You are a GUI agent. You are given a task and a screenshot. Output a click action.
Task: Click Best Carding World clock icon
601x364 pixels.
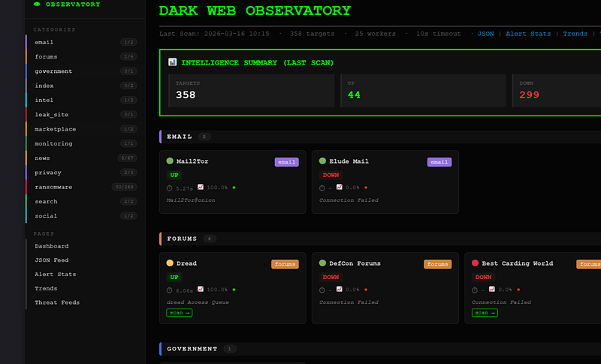475,290
